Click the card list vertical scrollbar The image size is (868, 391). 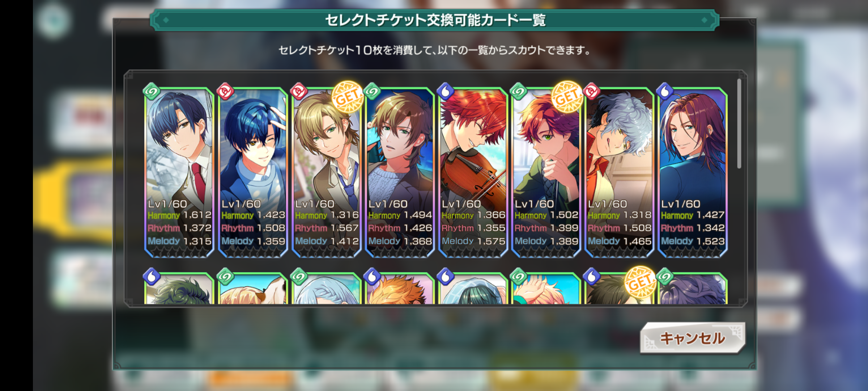739,123
